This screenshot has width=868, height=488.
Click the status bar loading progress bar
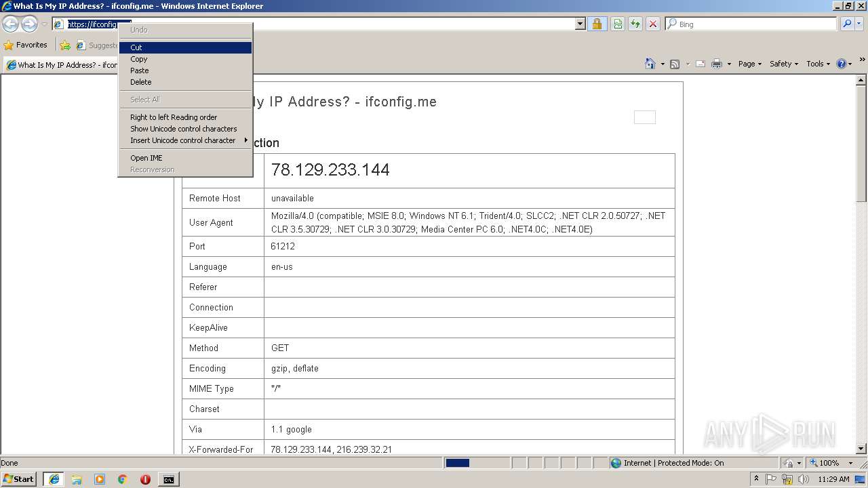[477, 463]
